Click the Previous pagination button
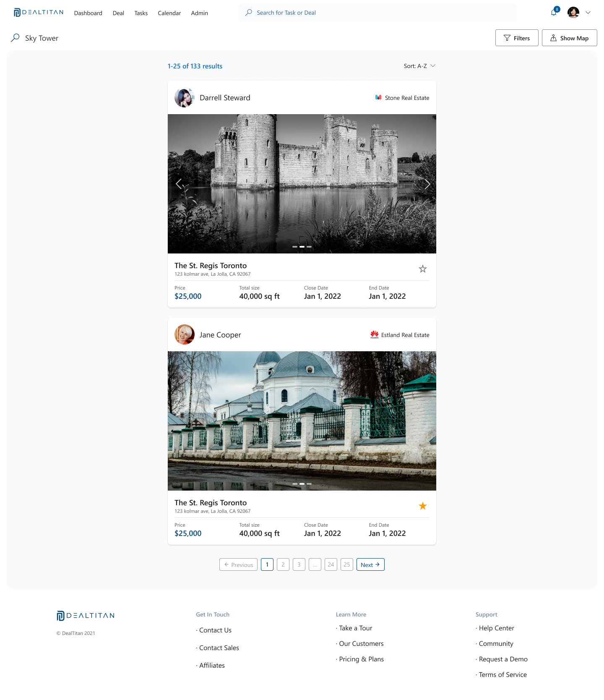 click(238, 564)
